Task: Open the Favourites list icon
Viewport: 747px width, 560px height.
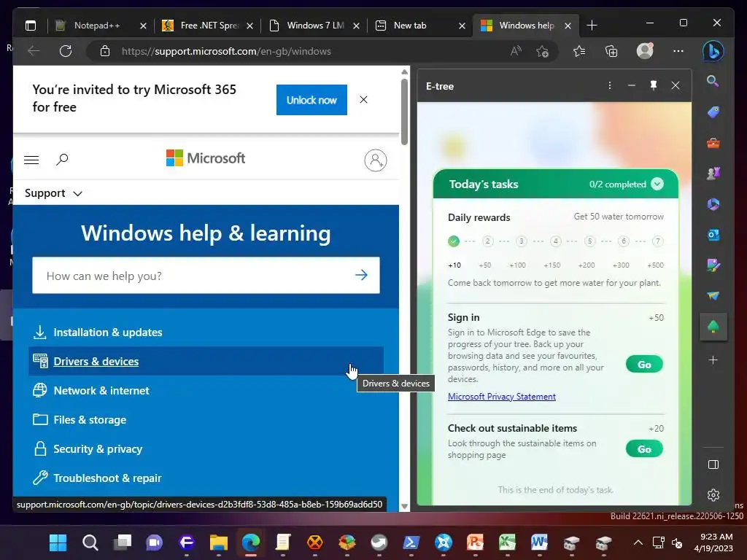Action: click(x=579, y=51)
